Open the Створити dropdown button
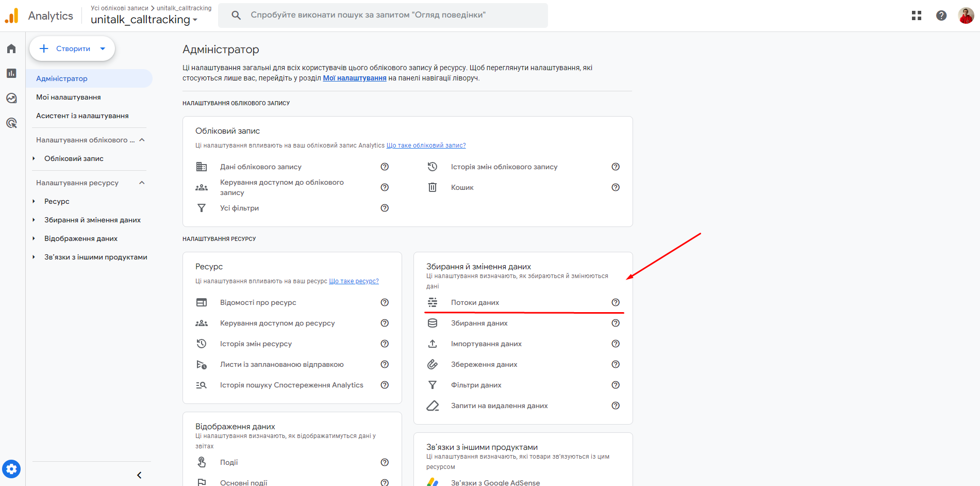980x486 pixels. (72, 48)
